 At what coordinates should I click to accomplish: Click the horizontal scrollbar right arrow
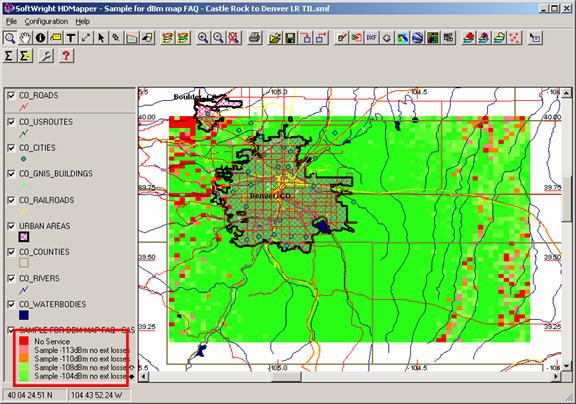[x=557, y=376]
